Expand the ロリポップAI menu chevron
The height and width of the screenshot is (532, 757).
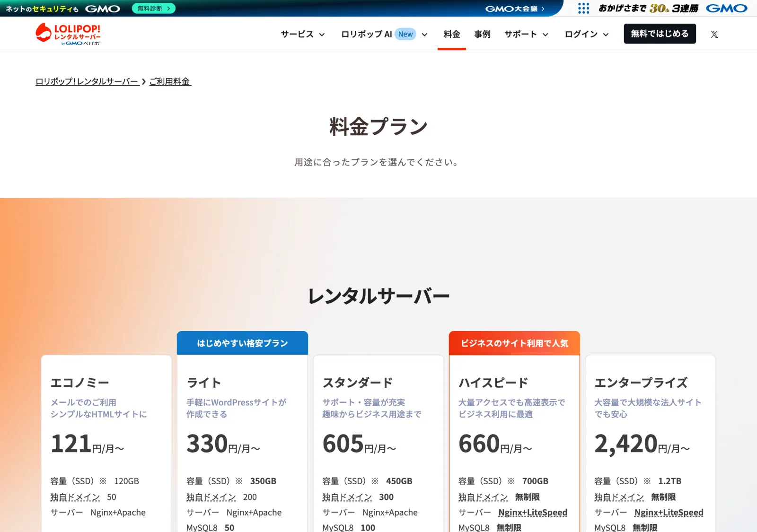424,35
